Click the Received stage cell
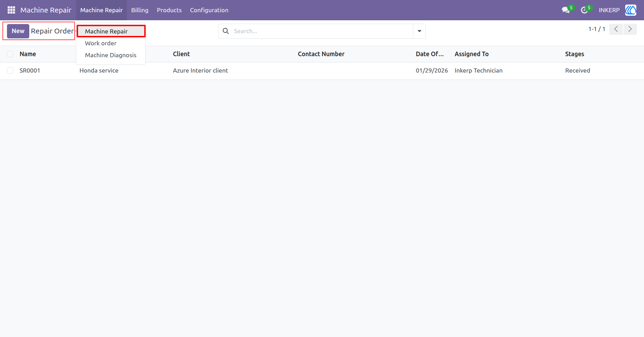Image resolution: width=644 pixels, height=337 pixels. (578, 70)
